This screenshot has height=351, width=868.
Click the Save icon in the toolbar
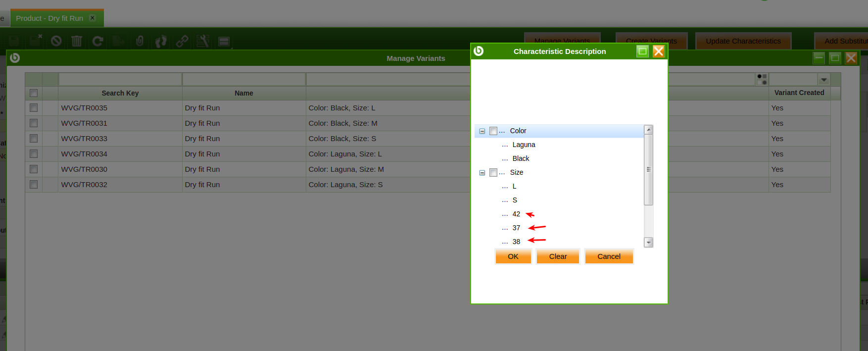14,41
